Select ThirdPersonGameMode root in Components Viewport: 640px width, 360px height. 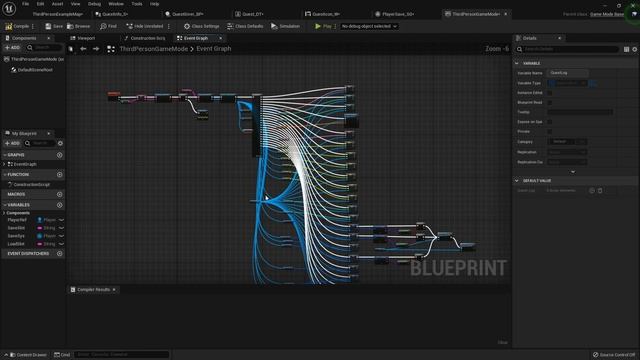(x=34, y=59)
